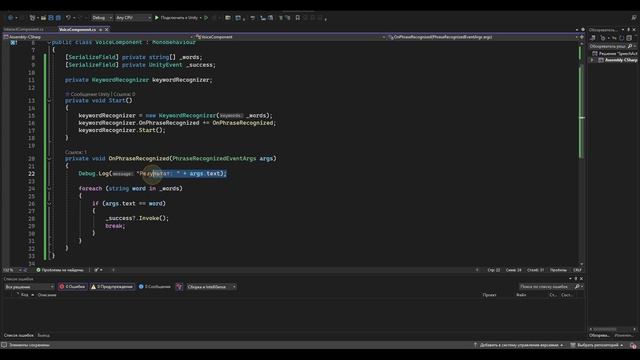Open the entire-solution scope dropdown in error list
Viewport: 640px width, 360px height.
click(x=29, y=287)
